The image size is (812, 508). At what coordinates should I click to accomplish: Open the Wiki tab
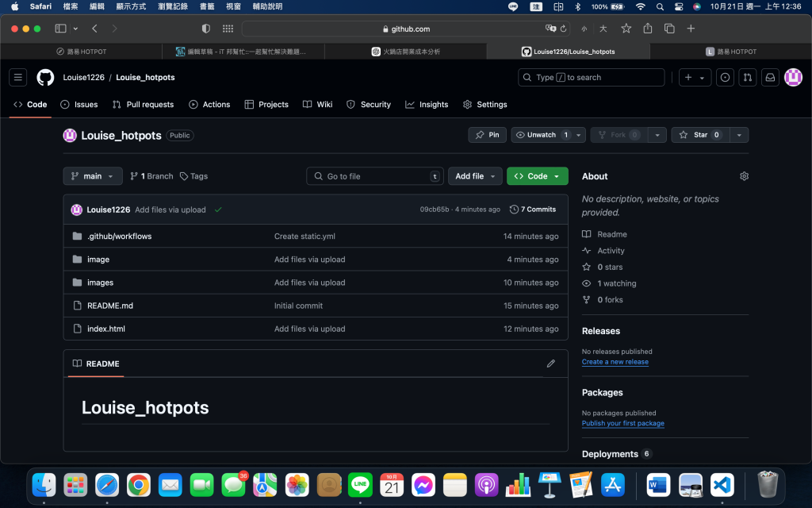click(317, 104)
